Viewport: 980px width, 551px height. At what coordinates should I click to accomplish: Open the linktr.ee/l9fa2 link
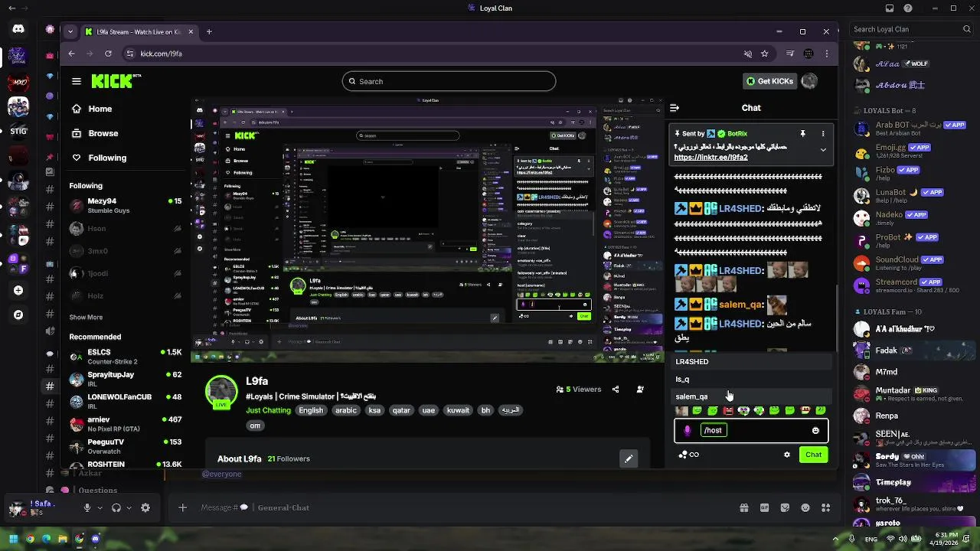[710, 158]
